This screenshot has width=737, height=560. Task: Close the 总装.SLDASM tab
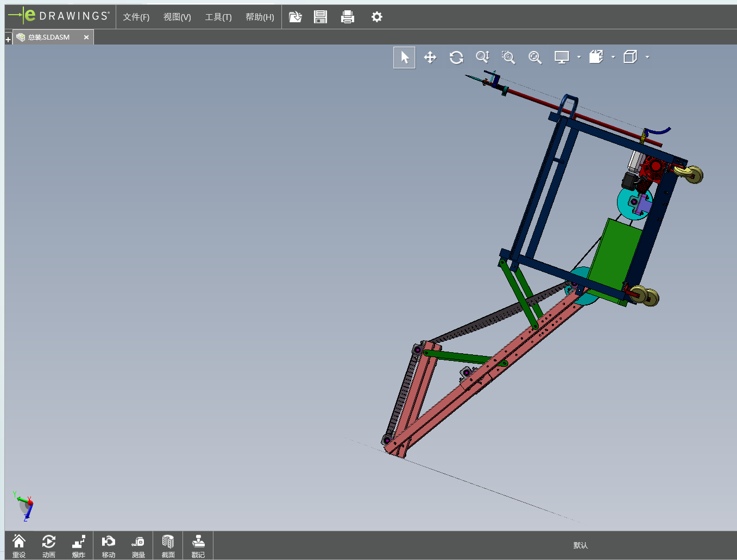86,37
